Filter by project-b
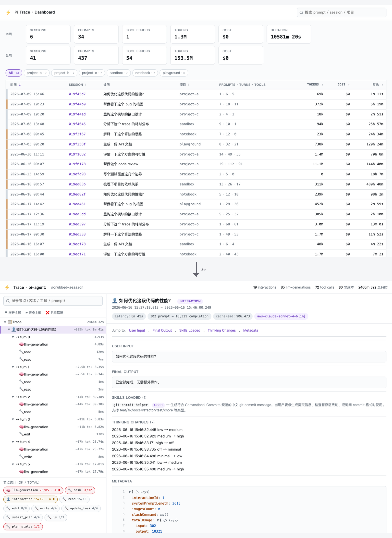The width and height of the screenshot is (392, 538). coord(64,73)
